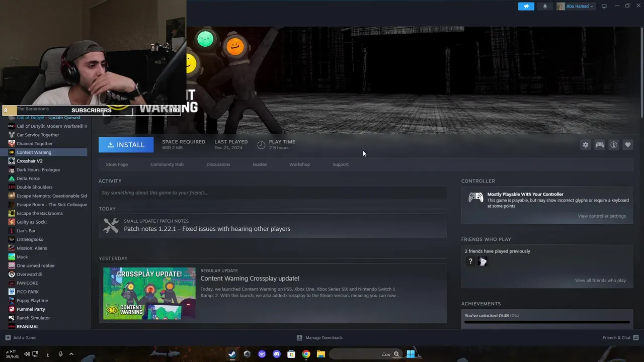Open controller layout icon next to gear
The width and height of the screenshot is (644, 362).
600,145
